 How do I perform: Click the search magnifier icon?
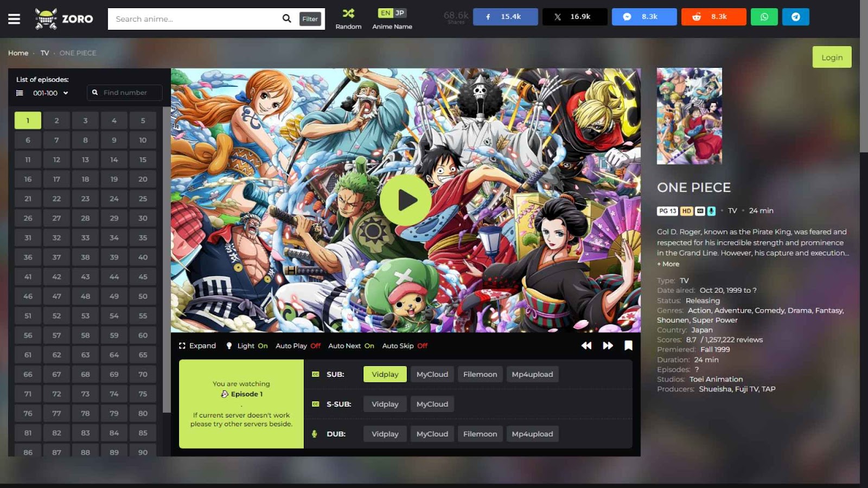(x=286, y=18)
